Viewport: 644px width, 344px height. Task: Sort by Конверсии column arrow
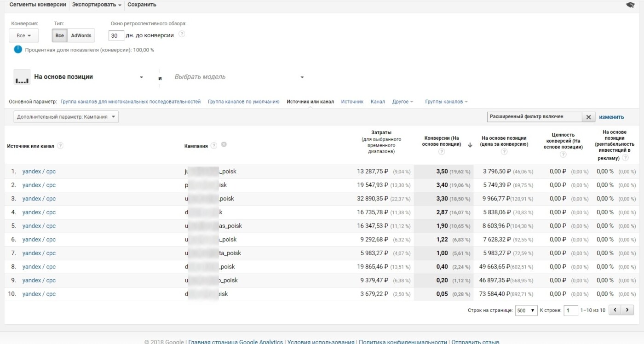(470, 145)
